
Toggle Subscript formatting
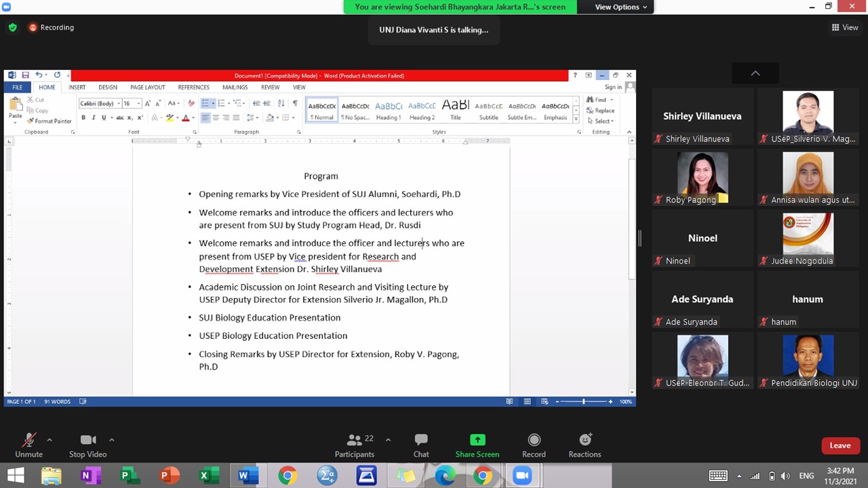coord(130,117)
